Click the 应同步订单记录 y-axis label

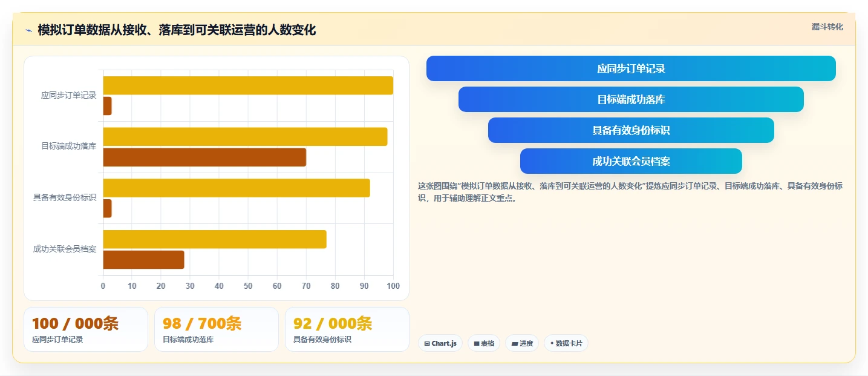click(68, 95)
